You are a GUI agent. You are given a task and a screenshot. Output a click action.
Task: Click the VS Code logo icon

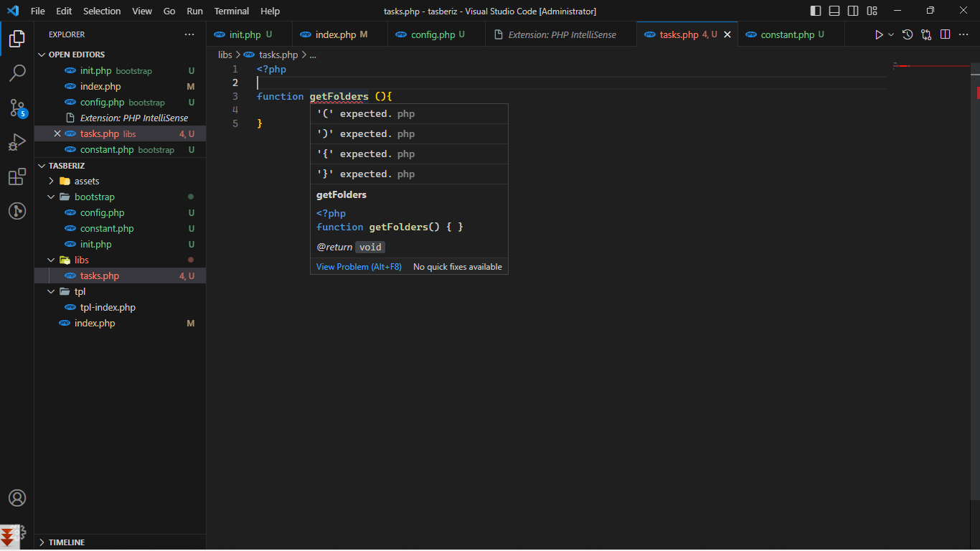[x=13, y=11]
